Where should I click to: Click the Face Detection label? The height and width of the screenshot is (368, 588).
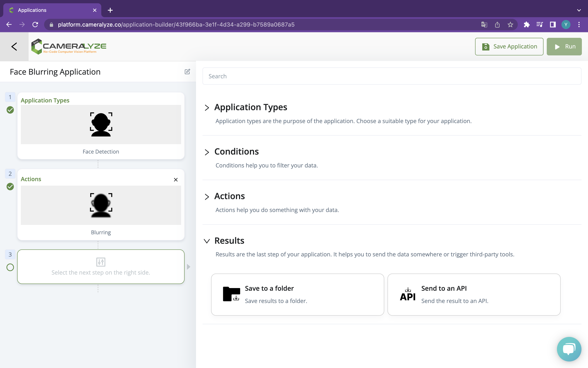(101, 151)
